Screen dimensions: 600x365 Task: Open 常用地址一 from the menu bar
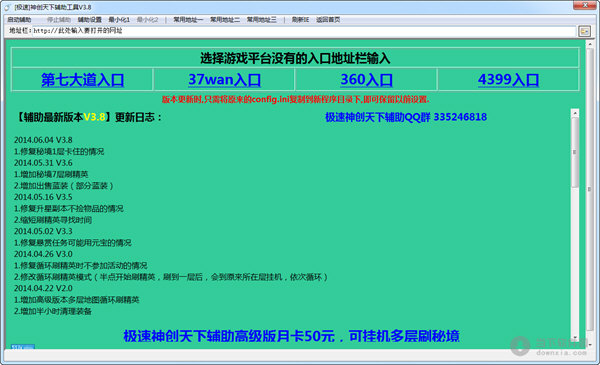coord(188,20)
